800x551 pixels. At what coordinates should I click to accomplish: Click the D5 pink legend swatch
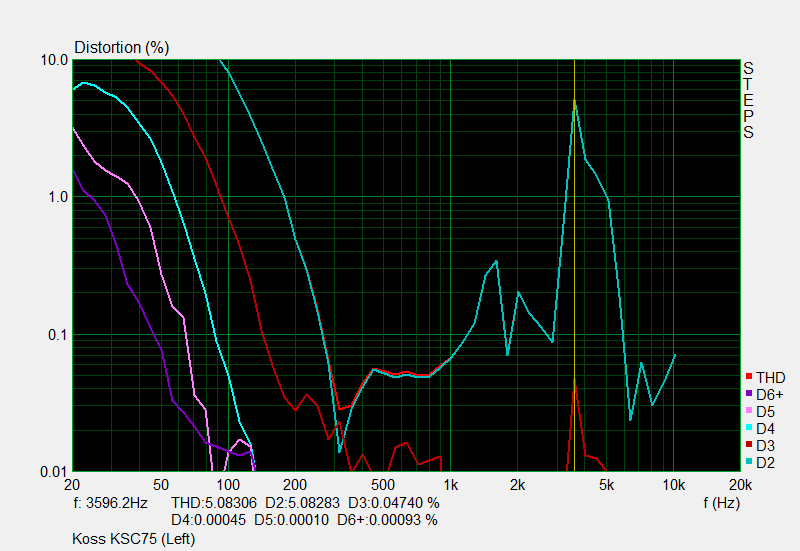click(749, 410)
